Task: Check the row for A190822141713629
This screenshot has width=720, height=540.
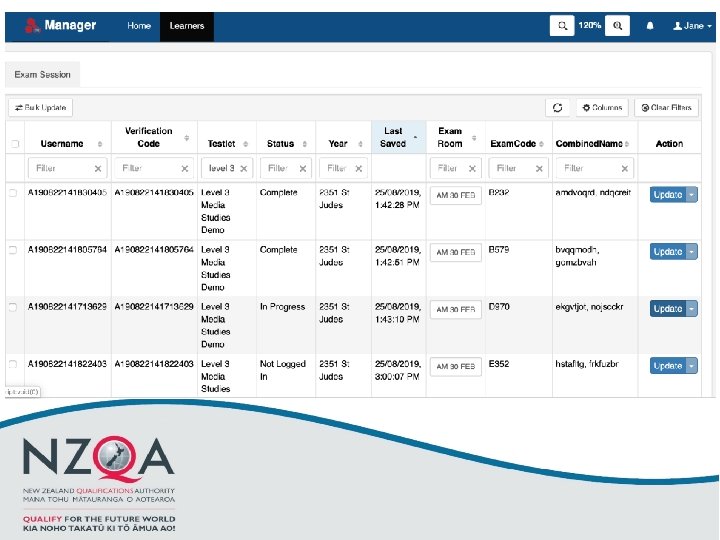Action: click(13, 307)
